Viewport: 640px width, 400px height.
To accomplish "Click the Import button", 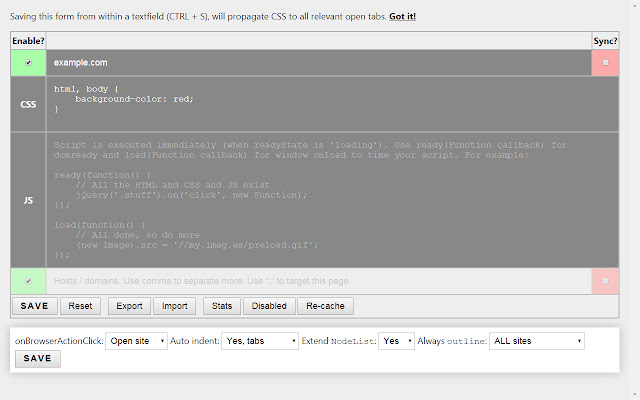I will point(174,306).
